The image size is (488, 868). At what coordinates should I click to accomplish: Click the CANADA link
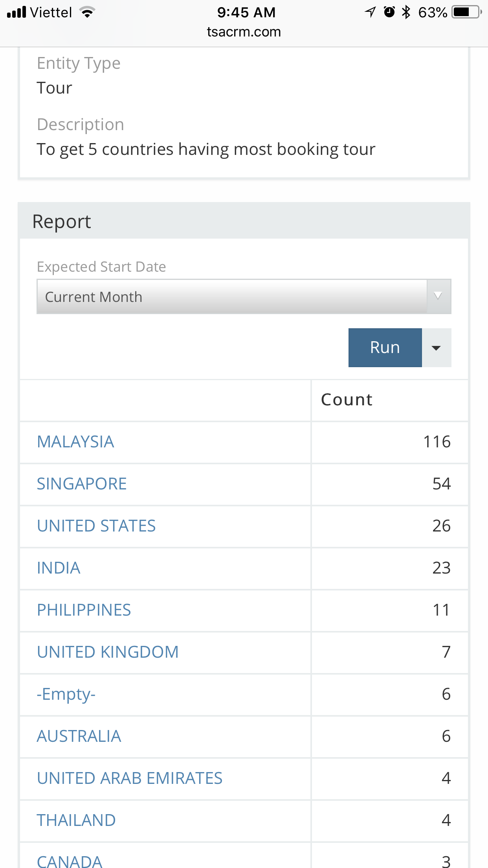tap(70, 861)
